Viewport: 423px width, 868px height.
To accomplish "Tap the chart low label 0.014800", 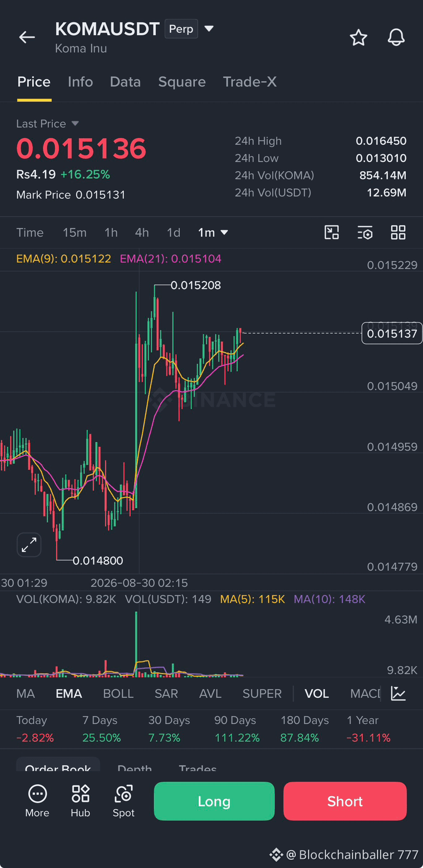I will (98, 561).
